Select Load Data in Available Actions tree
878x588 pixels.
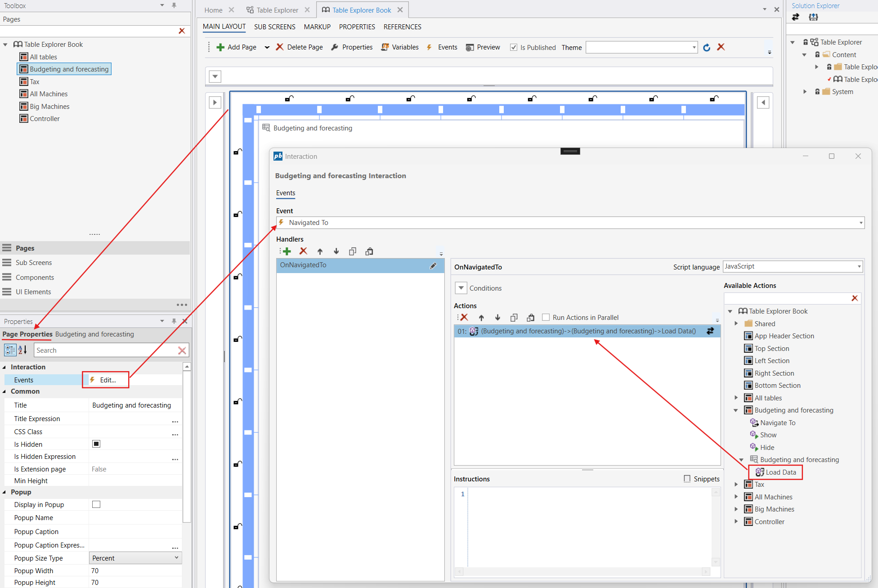[780, 472]
